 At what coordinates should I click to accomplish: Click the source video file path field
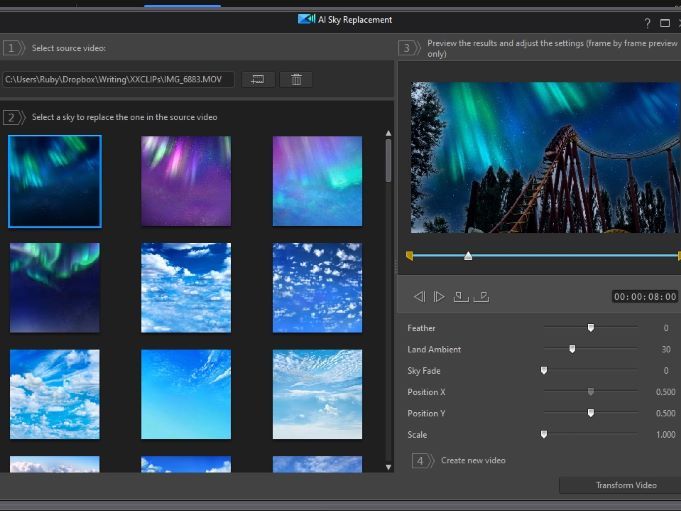tap(119, 79)
